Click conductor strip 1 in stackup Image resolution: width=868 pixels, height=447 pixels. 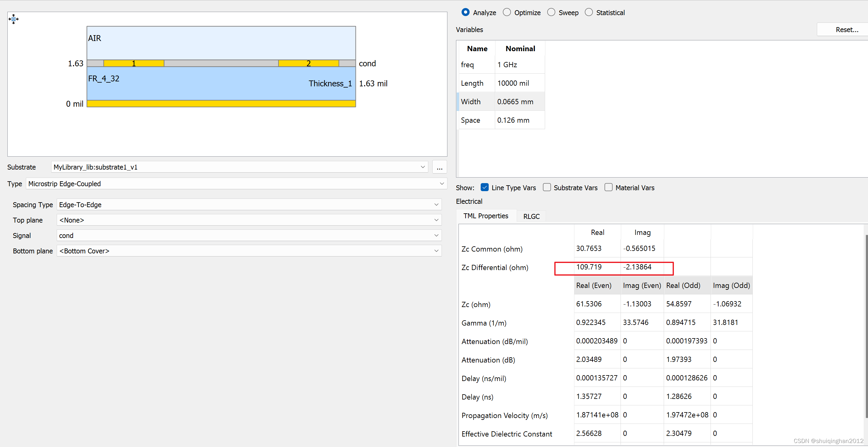(x=134, y=64)
